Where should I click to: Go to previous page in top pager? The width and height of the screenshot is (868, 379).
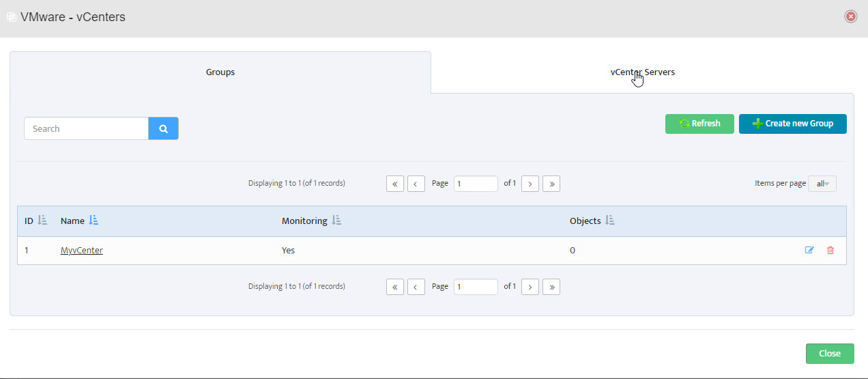tap(416, 184)
